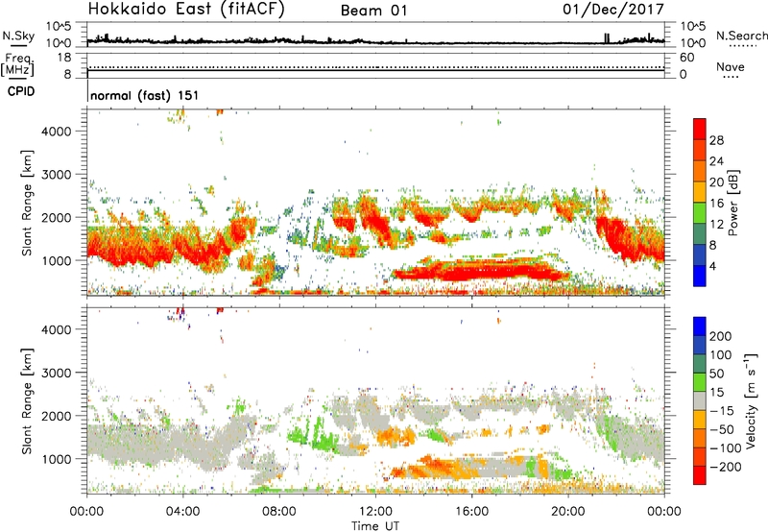Click the '04:00' time axis tick label
This screenshot has height=532, width=768.
coord(182,512)
